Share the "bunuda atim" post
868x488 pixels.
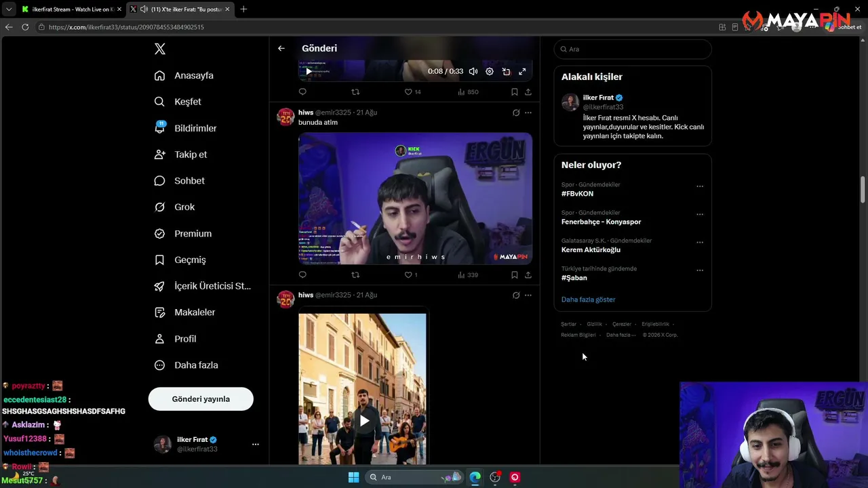pyautogui.click(x=528, y=274)
